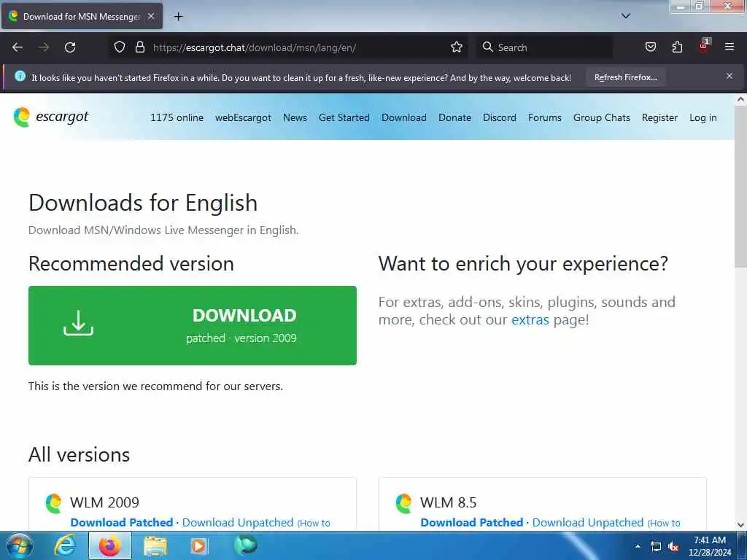Open the Donate nav link
Viewport: 747px width, 560px height.
pos(454,117)
